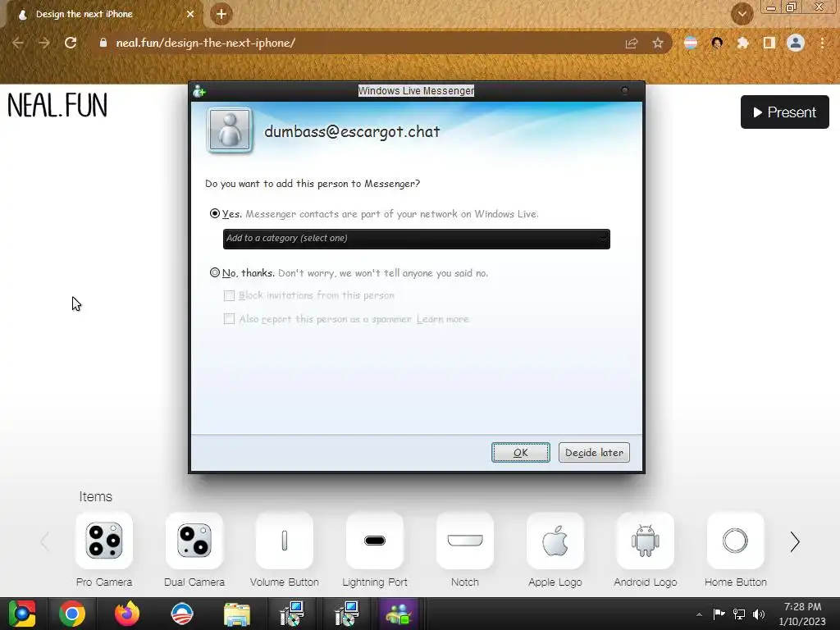Image resolution: width=840 pixels, height=630 pixels.
Task: Open the Learn more link
Action: point(442,319)
